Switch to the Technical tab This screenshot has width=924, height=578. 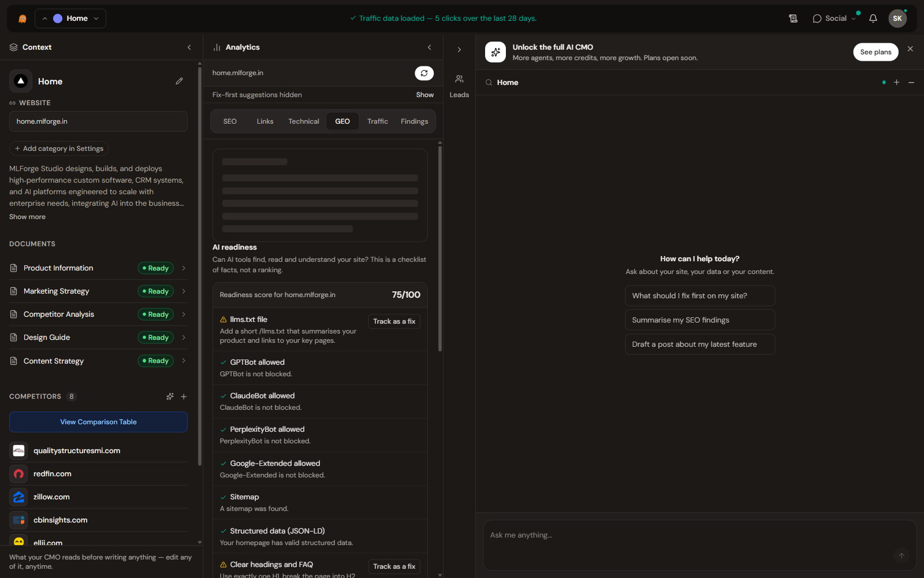[x=304, y=121]
